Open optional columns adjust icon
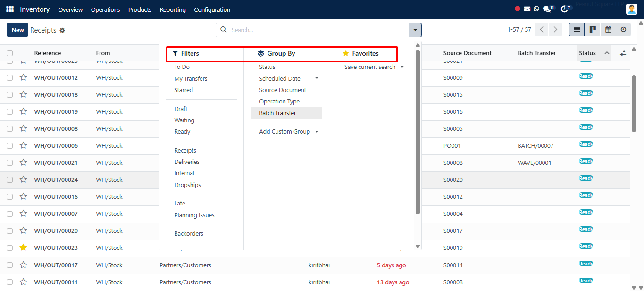 pos(623,53)
